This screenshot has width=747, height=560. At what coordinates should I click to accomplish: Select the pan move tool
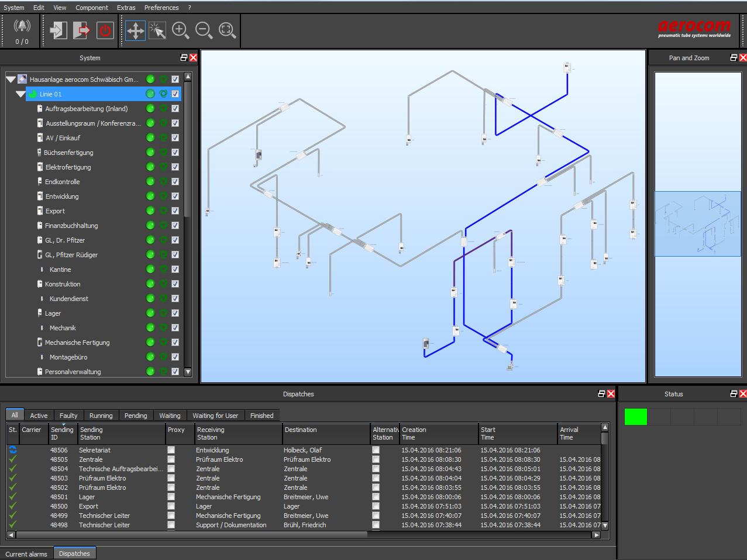[x=135, y=30]
